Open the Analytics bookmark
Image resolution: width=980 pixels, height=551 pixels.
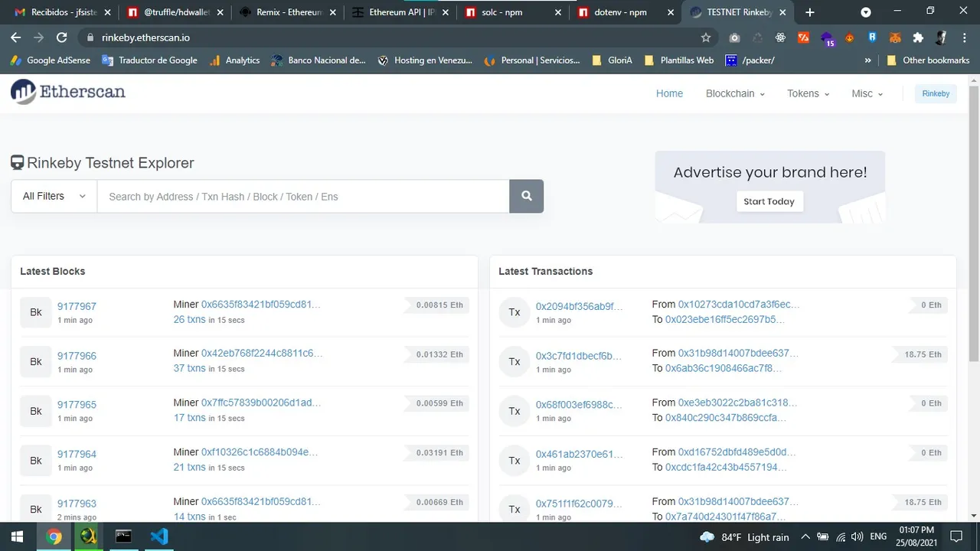click(x=235, y=60)
